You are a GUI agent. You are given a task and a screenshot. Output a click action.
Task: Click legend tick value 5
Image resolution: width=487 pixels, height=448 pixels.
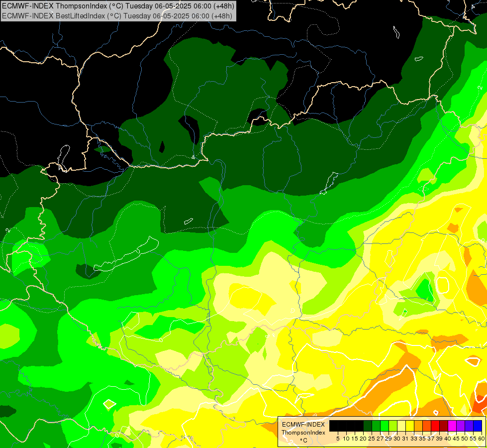(338, 439)
